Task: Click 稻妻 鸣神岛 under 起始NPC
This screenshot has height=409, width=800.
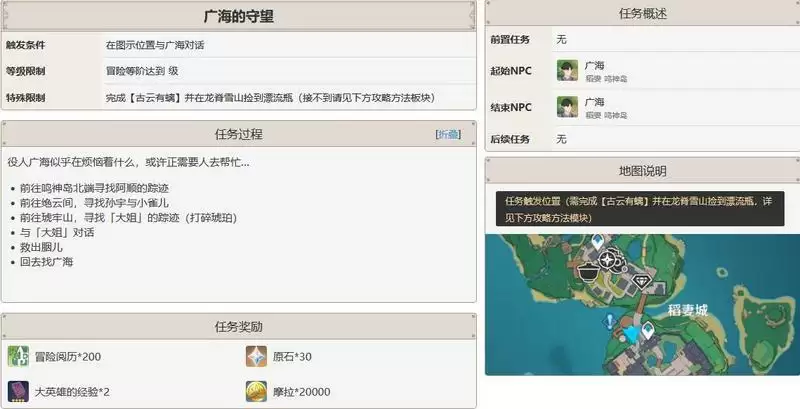Action: [606, 79]
